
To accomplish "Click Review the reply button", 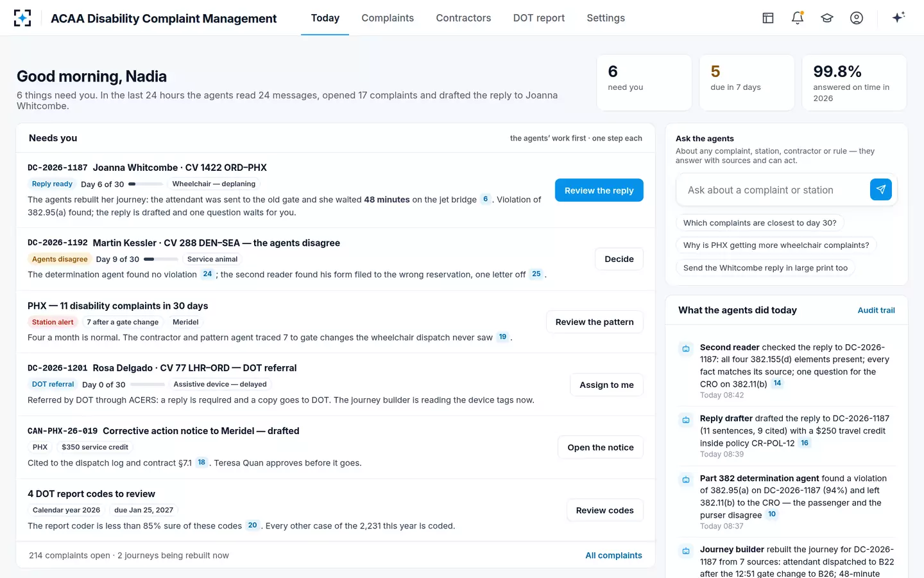I will [599, 190].
